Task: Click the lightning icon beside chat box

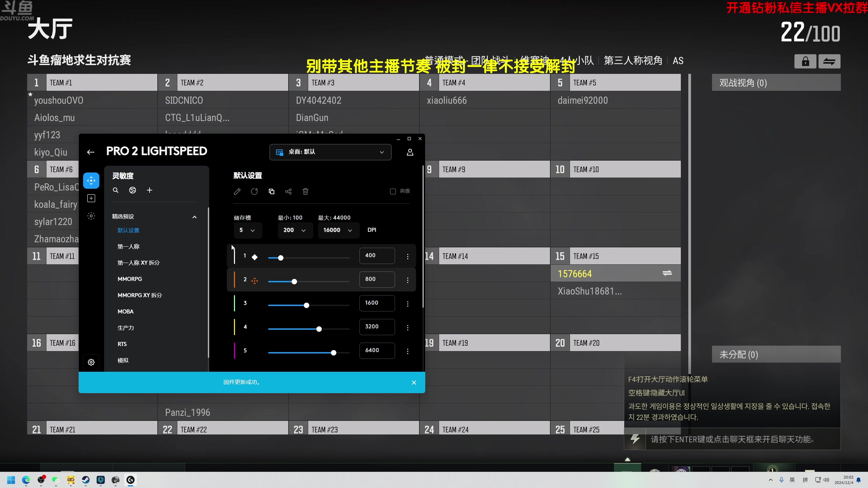Action: (x=635, y=439)
